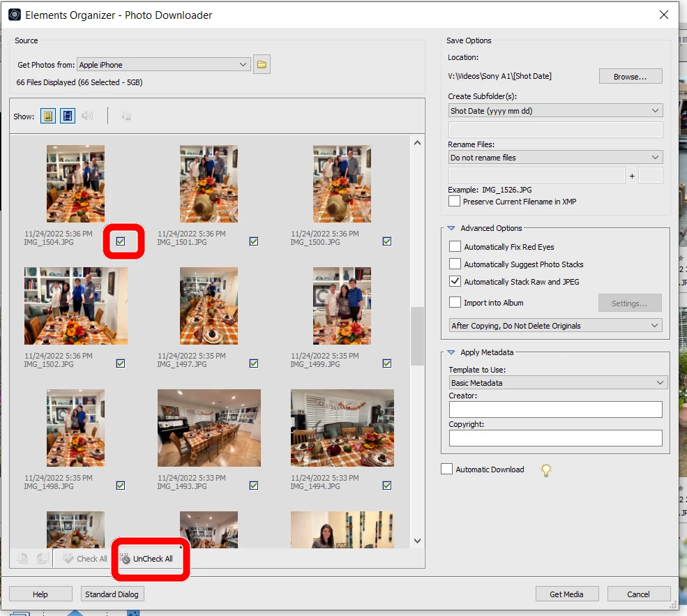Open the Get Photos from dropdown
687x616 pixels.
163,64
